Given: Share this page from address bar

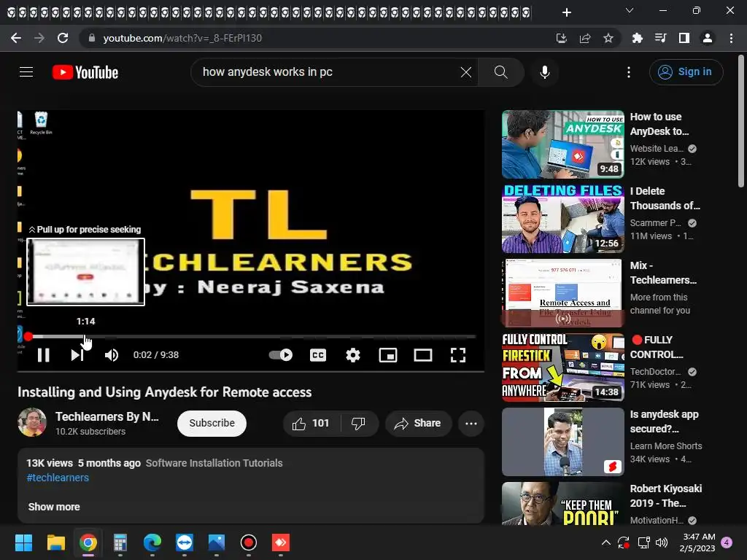Looking at the screenshot, I should point(585,38).
